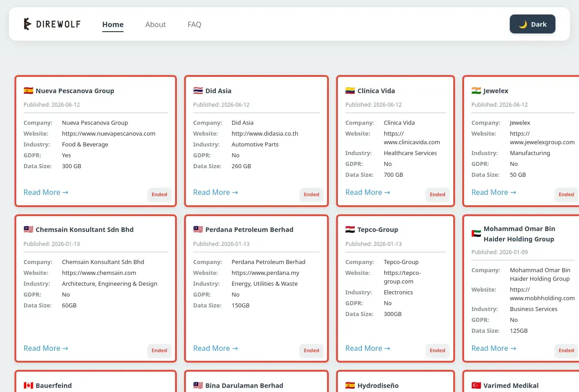The image size is (579, 392).
Task: Click Malaysia flag beside Bina Darulaman Berhad
Action: click(198, 385)
